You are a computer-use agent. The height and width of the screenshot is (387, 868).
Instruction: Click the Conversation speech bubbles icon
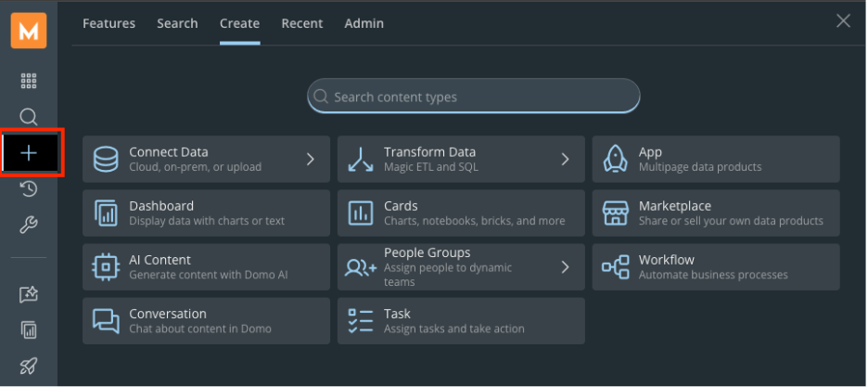pyautogui.click(x=106, y=321)
